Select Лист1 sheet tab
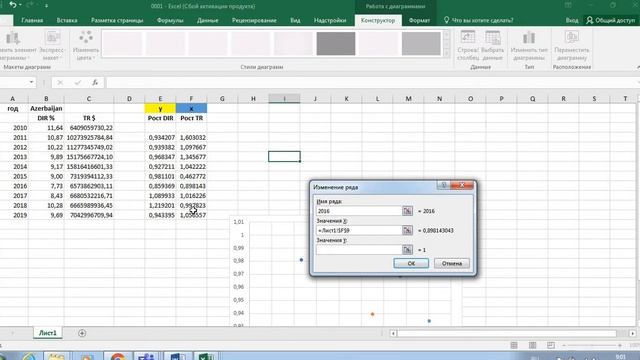The image size is (640, 360). 48,333
